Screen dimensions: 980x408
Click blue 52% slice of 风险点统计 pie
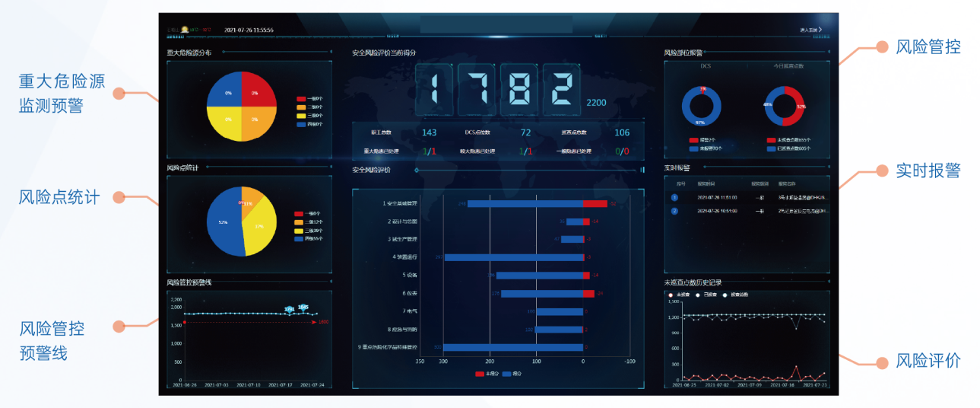pyautogui.click(x=223, y=222)
